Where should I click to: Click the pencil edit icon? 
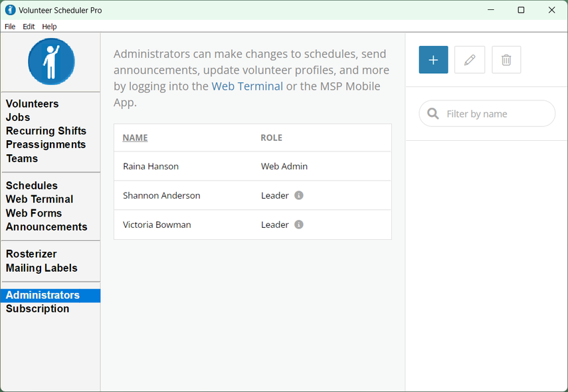pos(470,60)
